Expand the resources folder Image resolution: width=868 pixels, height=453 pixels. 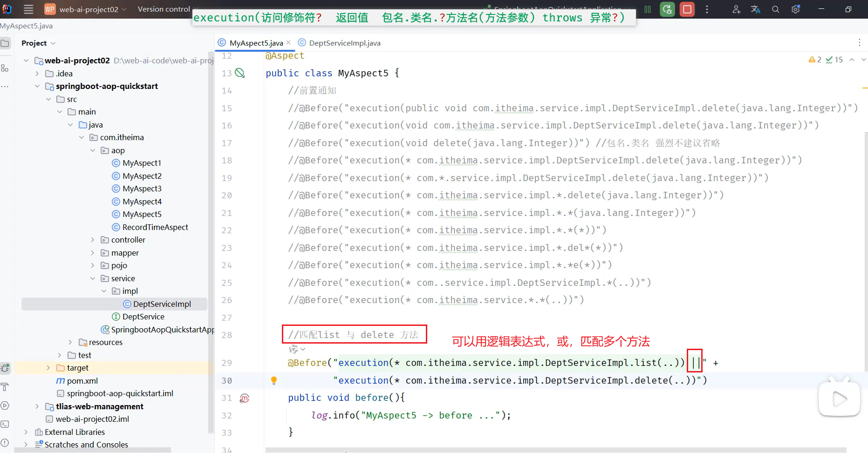pos(70,342)
